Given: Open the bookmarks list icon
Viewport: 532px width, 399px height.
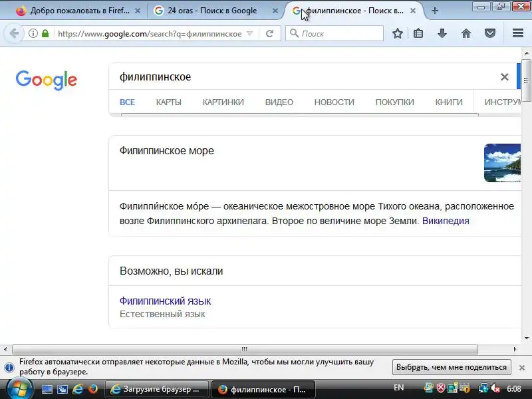Looking at the screenshot, I should (418, 33).
